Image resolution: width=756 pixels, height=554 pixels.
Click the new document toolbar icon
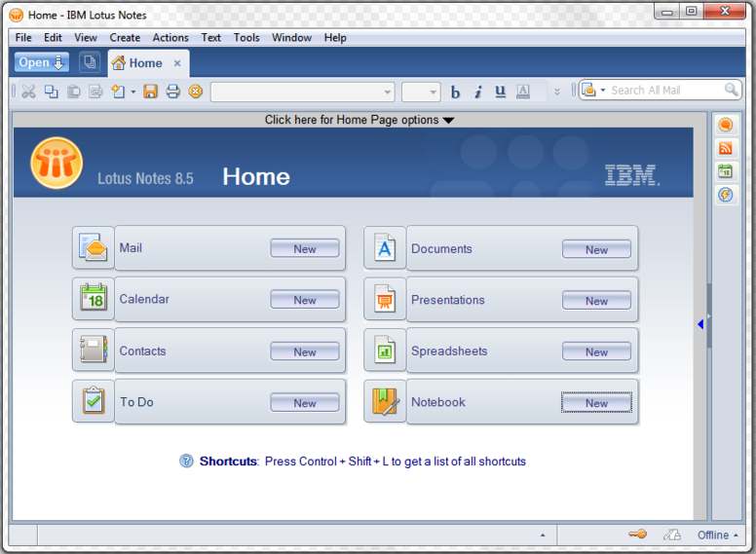[x=118, y=92]
